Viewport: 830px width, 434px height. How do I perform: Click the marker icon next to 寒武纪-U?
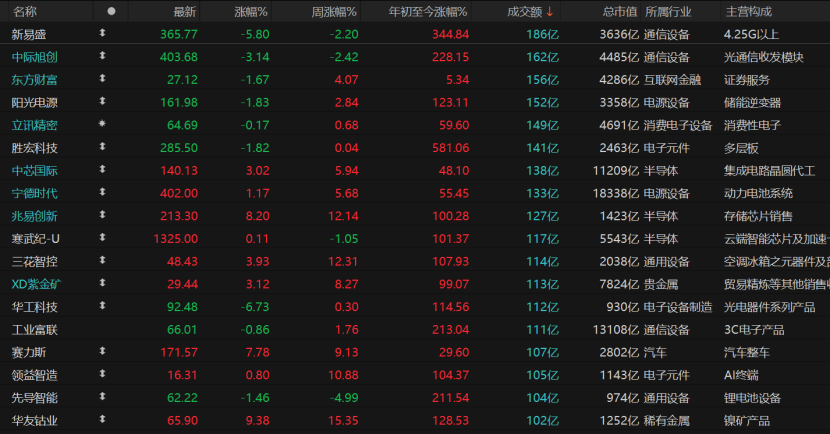click(x=102, y=238)
